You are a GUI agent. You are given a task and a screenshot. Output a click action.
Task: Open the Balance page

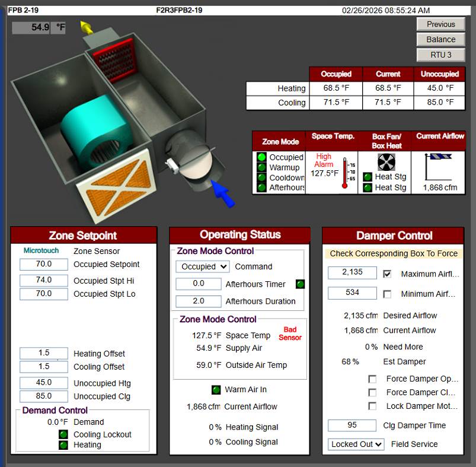coord(440,39)
